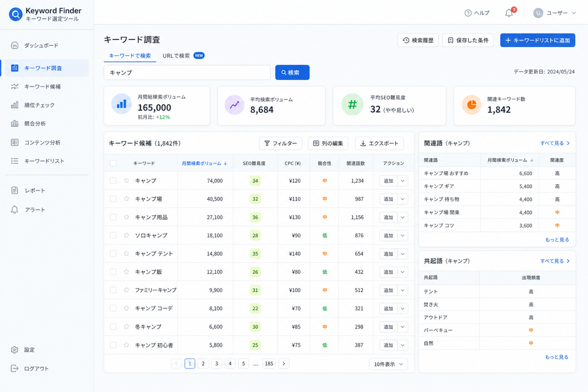Check the キャンプ コーデ row checkbox
588x392 pixels.
113,309
